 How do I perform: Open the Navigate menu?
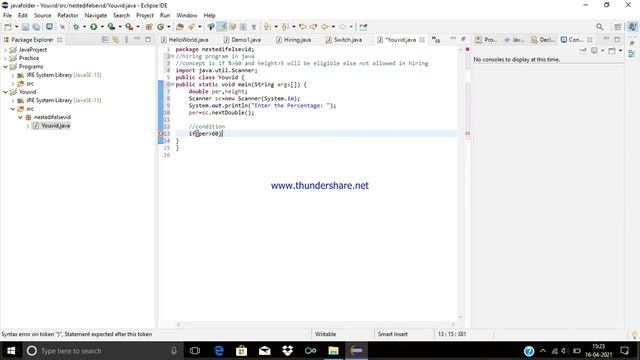tap(96, 16)
